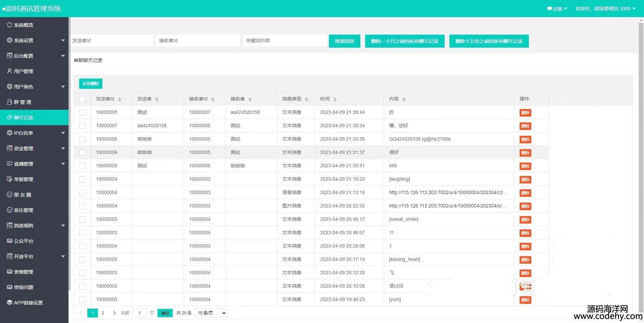Click the 举报管理 edit icon
Image resolution: width=644 pixels, height=323 pixels.
click(10, 179)
